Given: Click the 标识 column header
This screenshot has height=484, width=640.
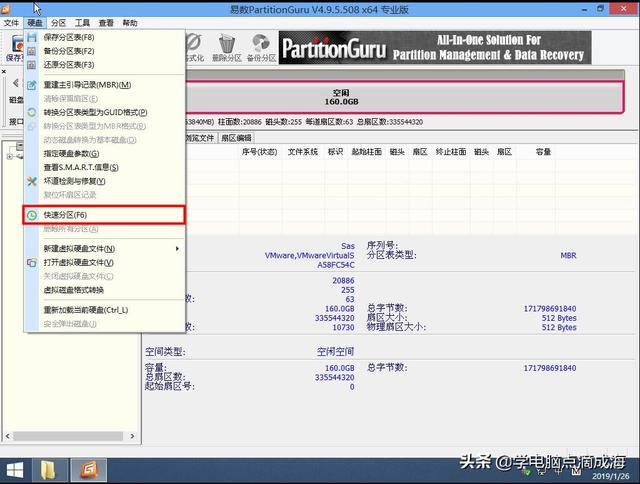Looking at the screenshot, I should [x=335, y=152].
